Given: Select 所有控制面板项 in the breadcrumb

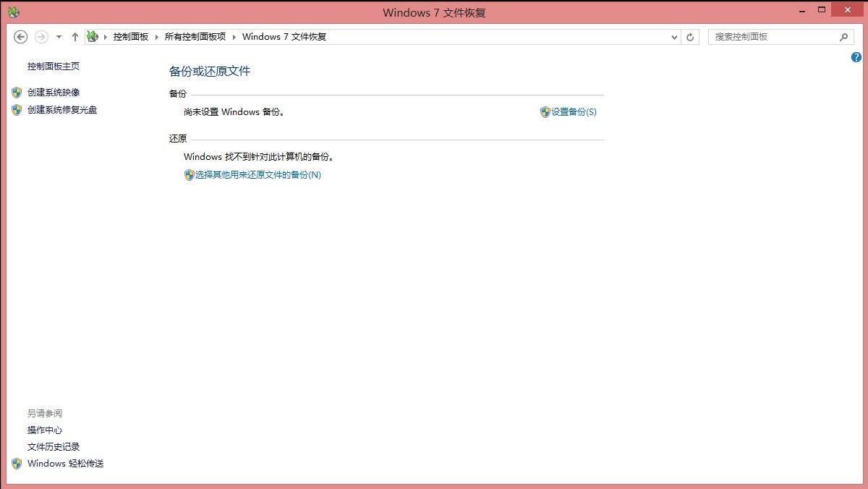Looking at the screenshot, I should [x=195, y=37].
